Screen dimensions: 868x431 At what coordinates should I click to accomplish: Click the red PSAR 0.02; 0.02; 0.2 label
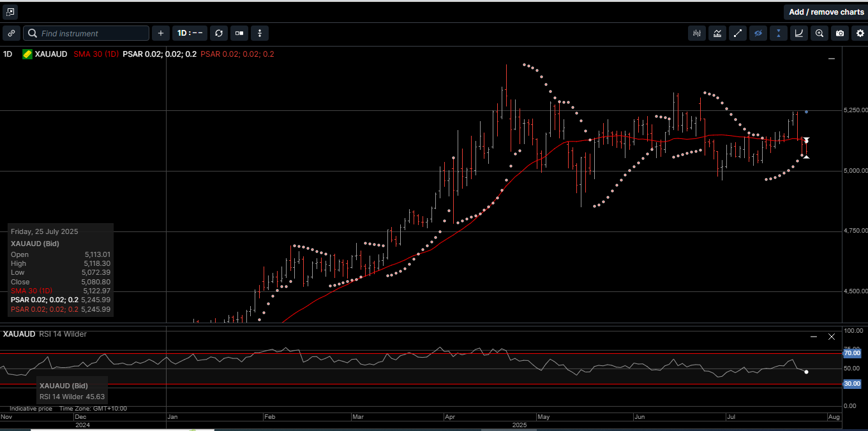tap(237, 54)
